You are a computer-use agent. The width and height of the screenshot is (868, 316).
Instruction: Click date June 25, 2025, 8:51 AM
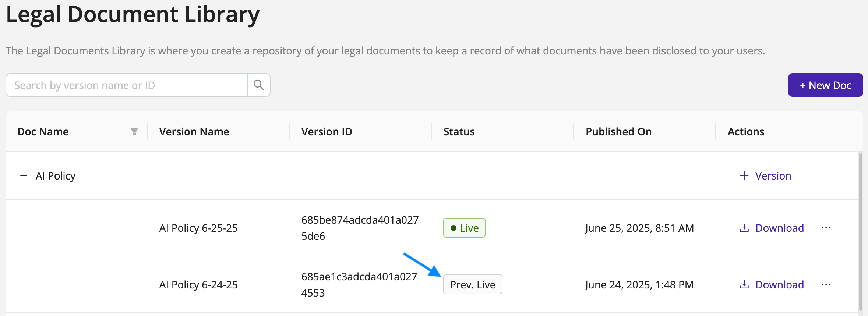(639, 228)
